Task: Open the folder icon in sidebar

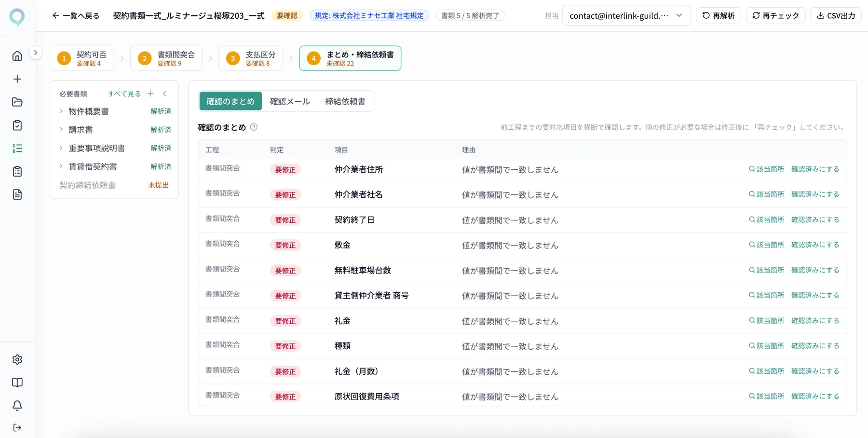Action: click(x=17, y=102)
